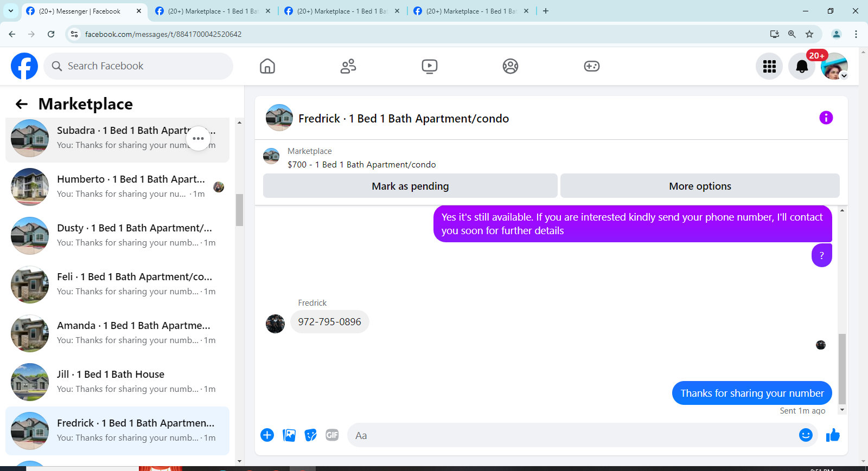This screenshot has width=868, height=471.
Task: Close the third Marketplace browser tab
Action: (397, 11)
